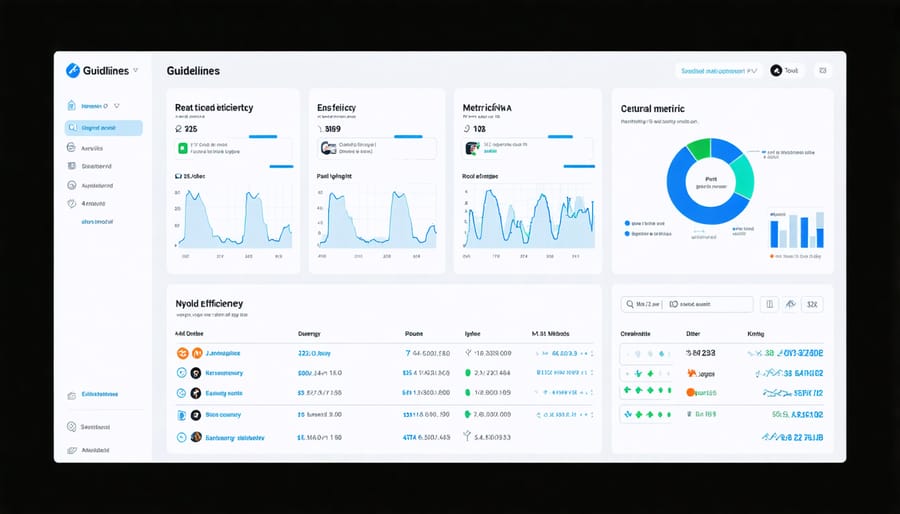
Task: Click the orange round avatar in first table row
Action: coord(197,353)
